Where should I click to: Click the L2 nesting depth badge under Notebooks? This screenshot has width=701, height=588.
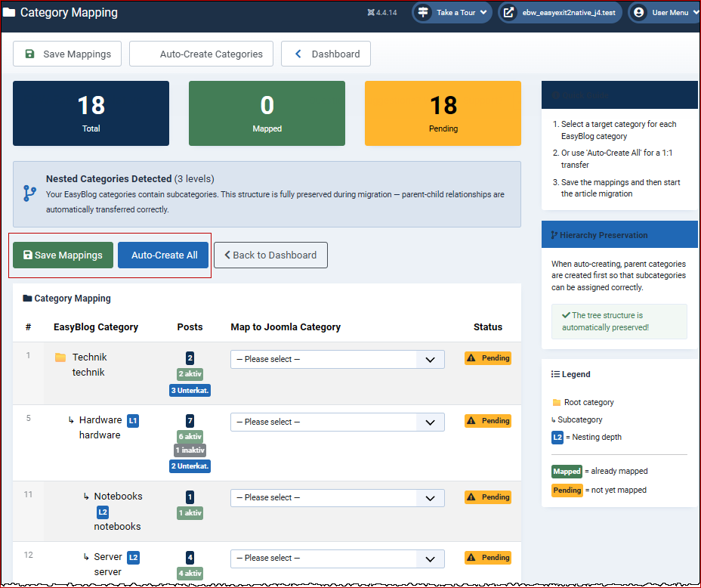pos(102,512)
